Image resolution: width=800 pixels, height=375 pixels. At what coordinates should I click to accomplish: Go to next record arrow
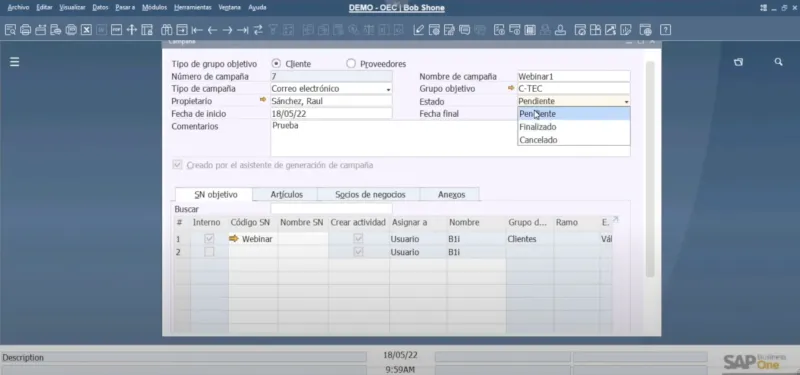(228, 30)
